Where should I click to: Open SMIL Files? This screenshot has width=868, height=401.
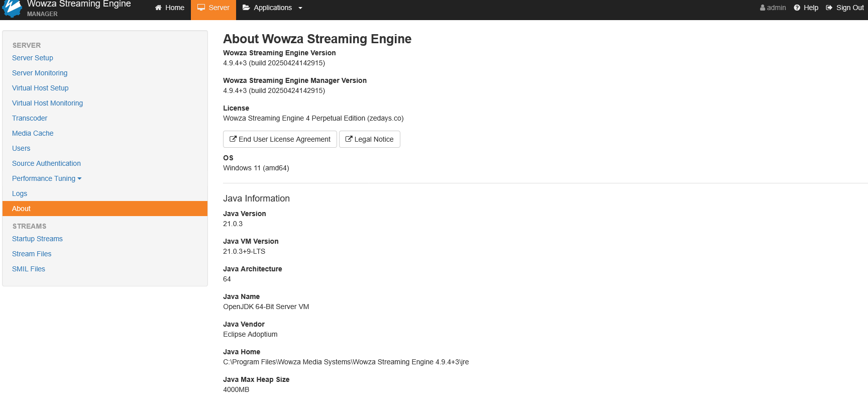tap(29, 269)
